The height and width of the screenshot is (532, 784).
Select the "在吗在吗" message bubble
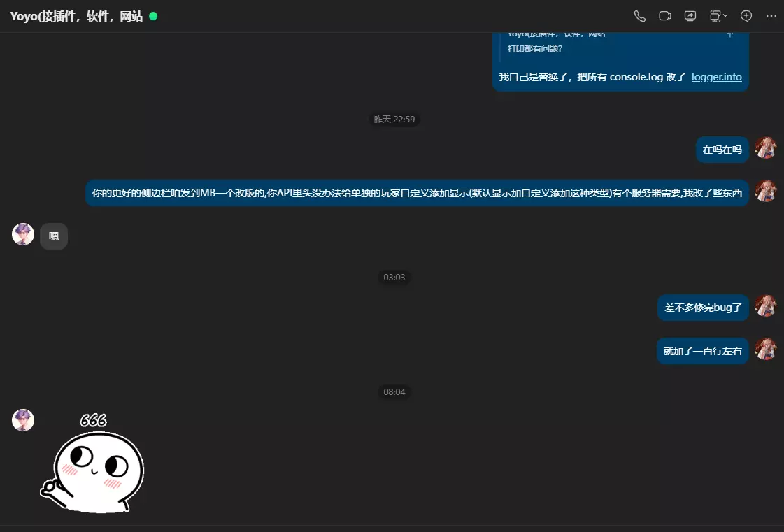(722, 150)
